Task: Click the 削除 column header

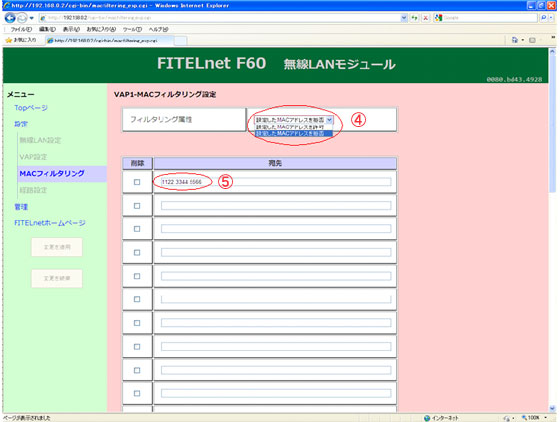Action: (x=138, y=163)
